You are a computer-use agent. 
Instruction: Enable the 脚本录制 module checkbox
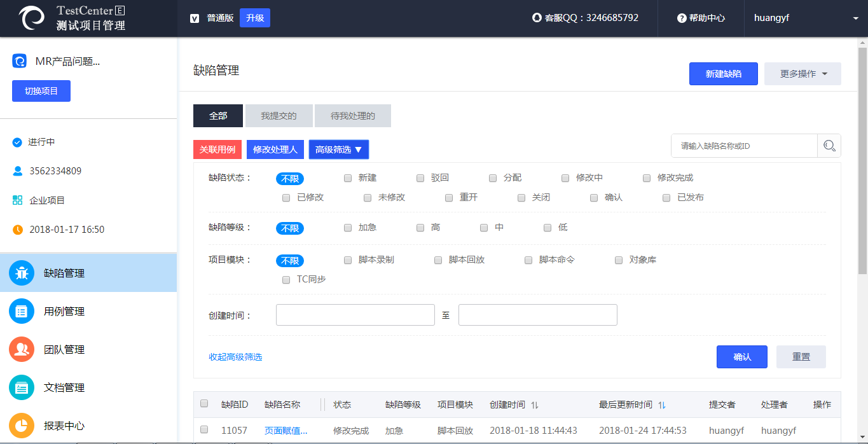(x=348, y=260)
